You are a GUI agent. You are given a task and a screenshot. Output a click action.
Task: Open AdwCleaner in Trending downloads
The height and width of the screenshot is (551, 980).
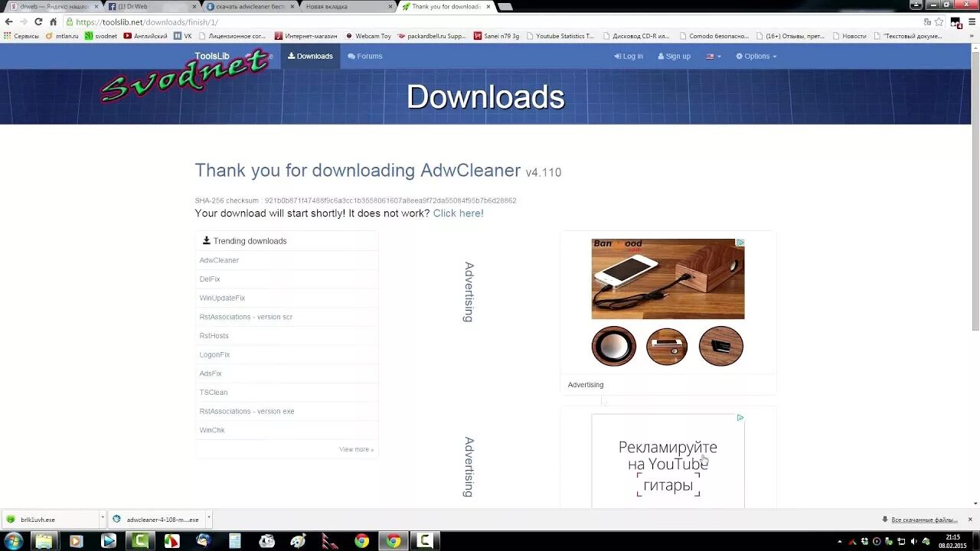[x=287, y=260]
